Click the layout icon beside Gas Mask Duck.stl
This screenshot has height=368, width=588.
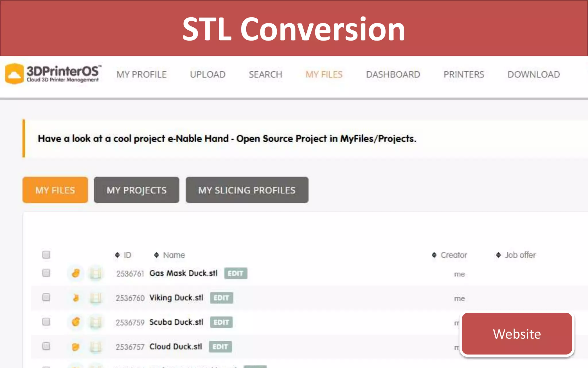pos(96,273)
